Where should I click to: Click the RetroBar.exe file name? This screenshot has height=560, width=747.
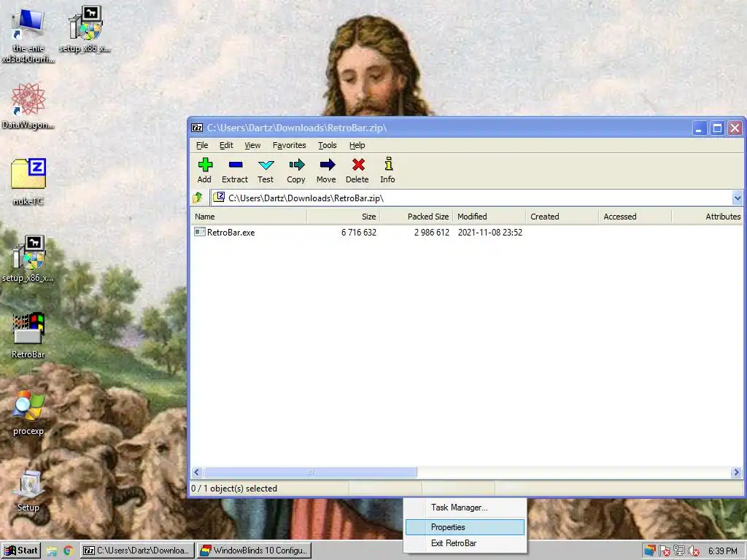coord(231,233)
